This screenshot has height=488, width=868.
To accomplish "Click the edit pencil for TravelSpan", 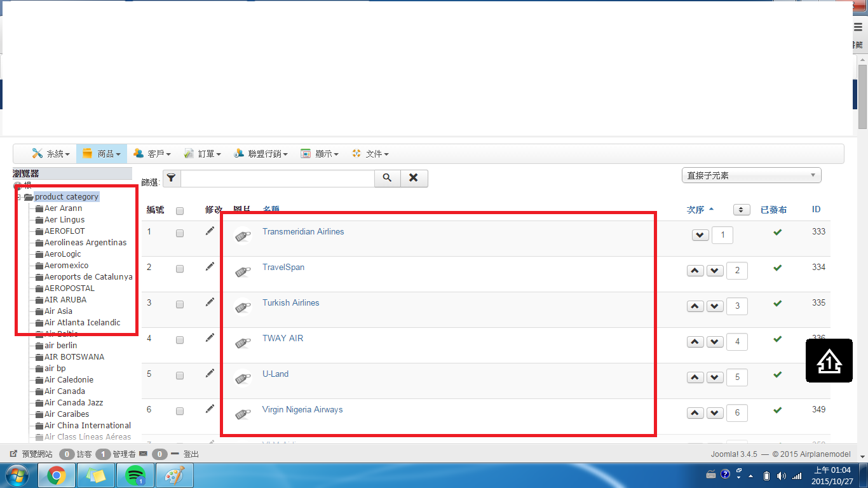I will point(210,267).
